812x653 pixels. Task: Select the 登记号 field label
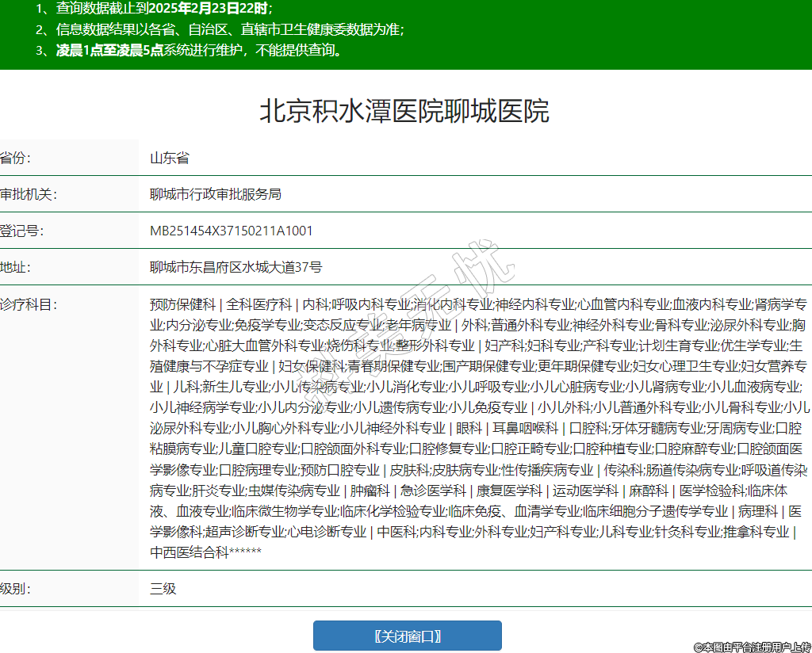pos(22,231)
